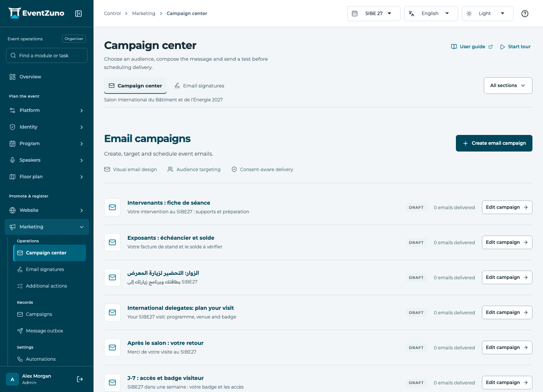Open the SIBE 27 event dropdown
This screenshot has height=392, width=543.
click(x=374, y=14)
